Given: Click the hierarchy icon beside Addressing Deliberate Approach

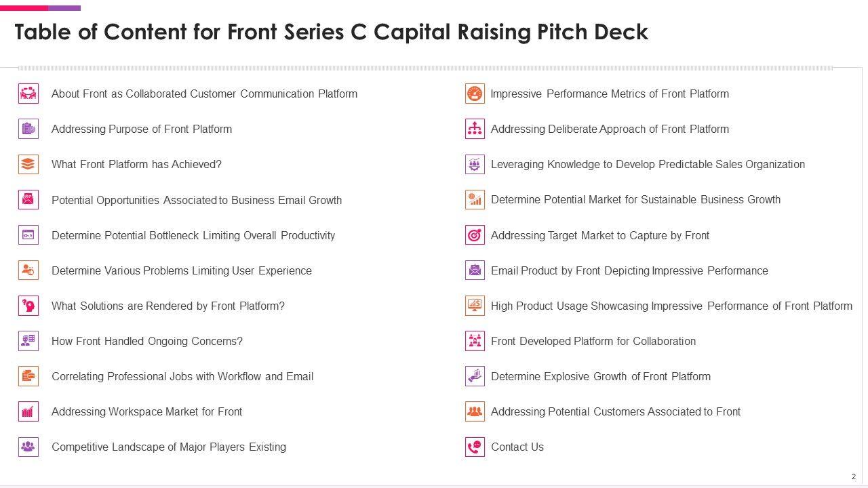Looking at the screenshot, I should (x=475, y=129).
